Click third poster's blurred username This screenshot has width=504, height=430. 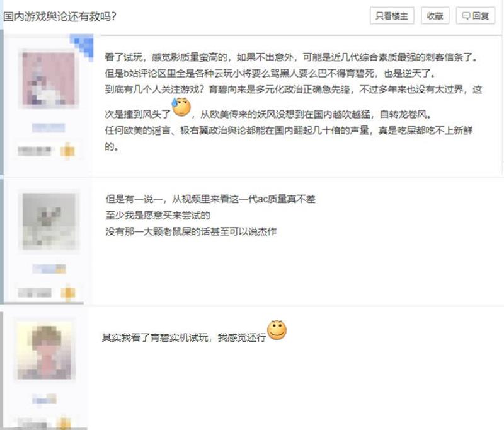[x=44, y=399]
